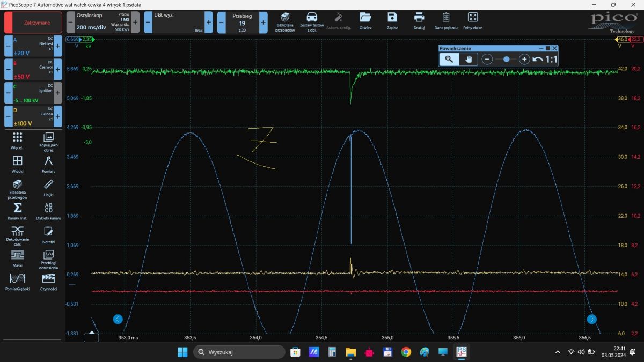The width and height of the screenshot is (644, 362).
Task: Open Zestaw testów z obj. guided tests
Action: click(312, 22)
